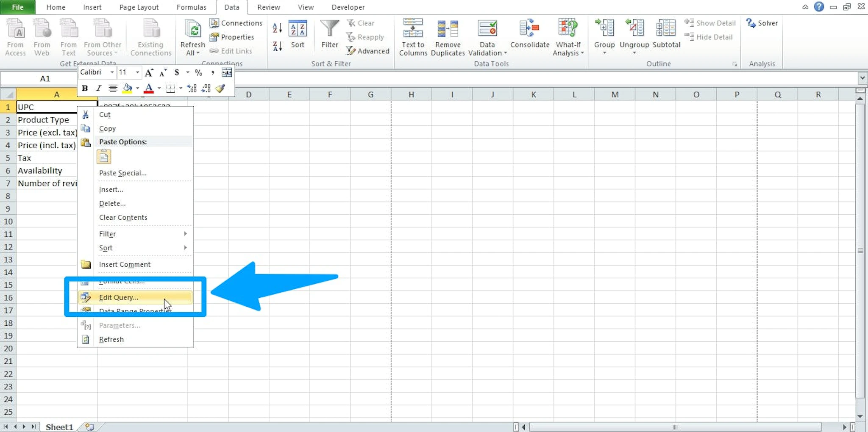Viewport: 868px width, 432px height.
Task: Click the Connections button
Action: pyautogui.click(x=236, y=23)
